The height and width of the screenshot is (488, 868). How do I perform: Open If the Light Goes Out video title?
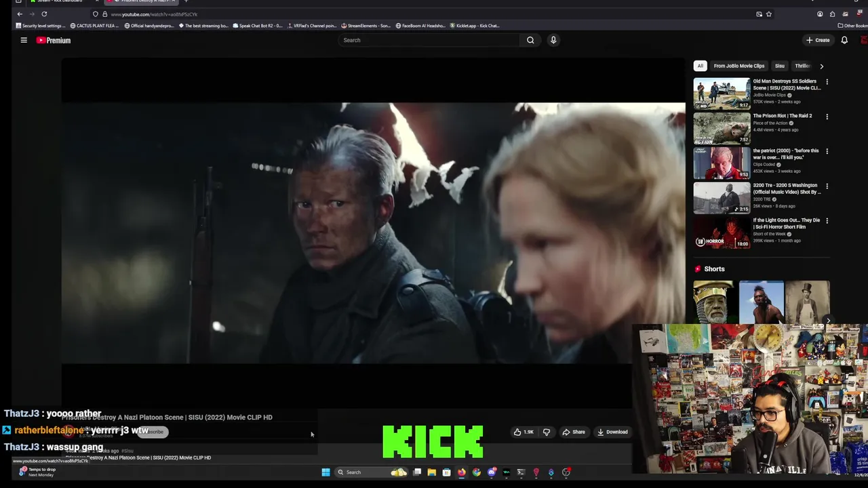786,224
